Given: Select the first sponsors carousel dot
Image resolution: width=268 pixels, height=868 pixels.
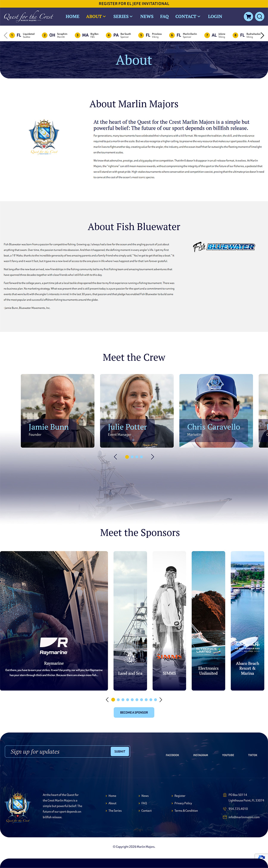Looking at the screenshot, I should click(x=113, y=699).
